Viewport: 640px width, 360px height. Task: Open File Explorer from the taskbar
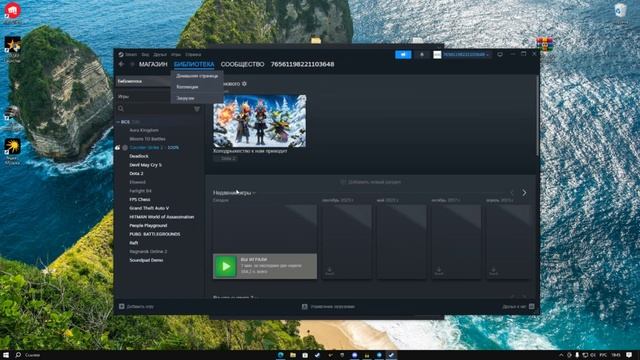(293, 355)
